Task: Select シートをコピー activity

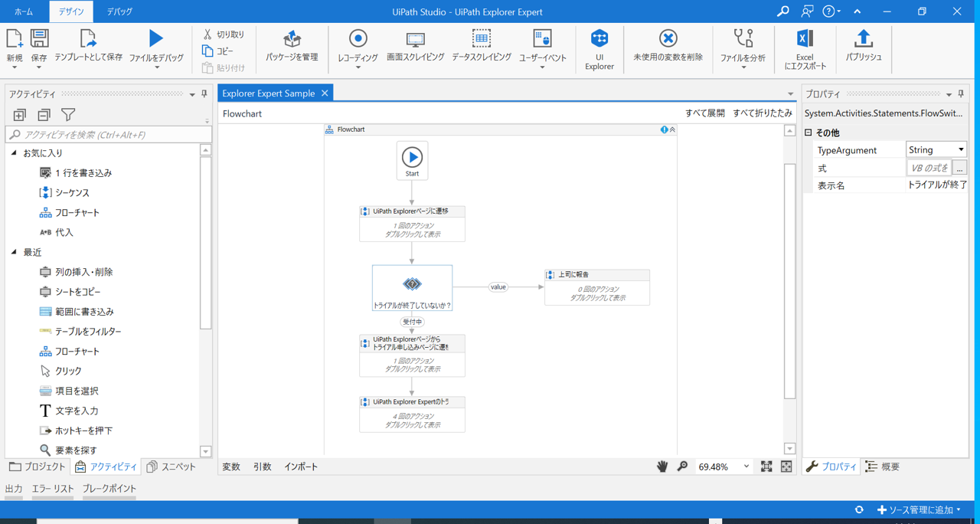Action: pyautogui.click(x=70, y=292)
